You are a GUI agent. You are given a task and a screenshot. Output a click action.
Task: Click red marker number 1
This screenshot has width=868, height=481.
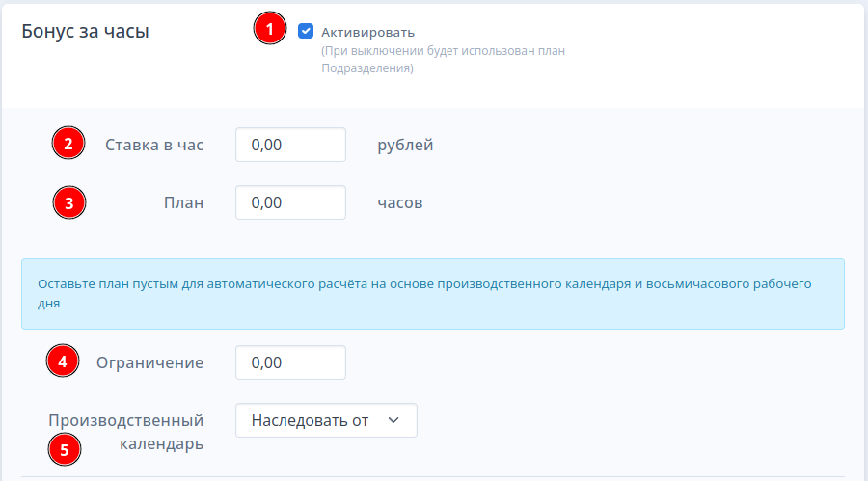[270, 28]
